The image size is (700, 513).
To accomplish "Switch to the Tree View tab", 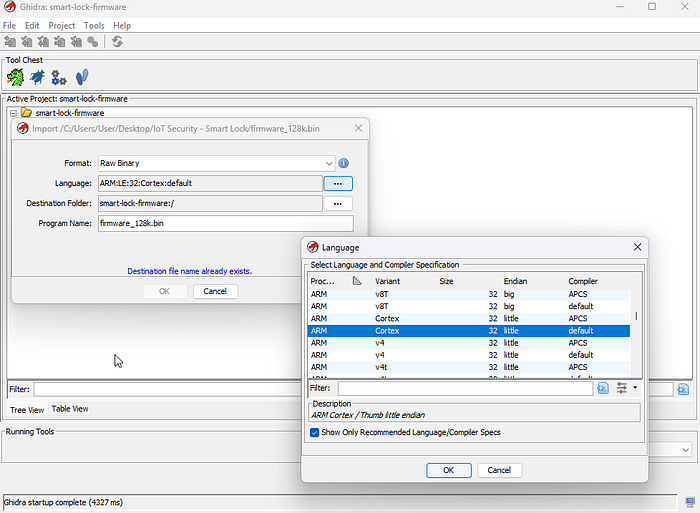I will 27,410.
